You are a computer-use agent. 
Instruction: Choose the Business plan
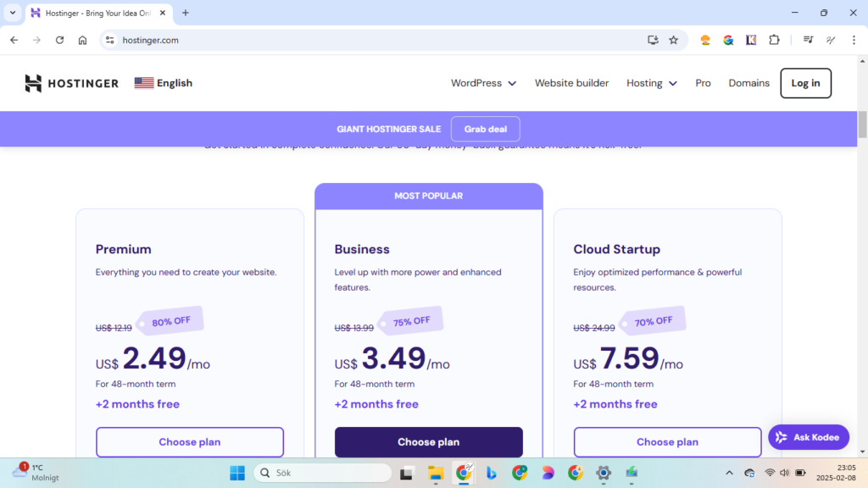(428, 441)
